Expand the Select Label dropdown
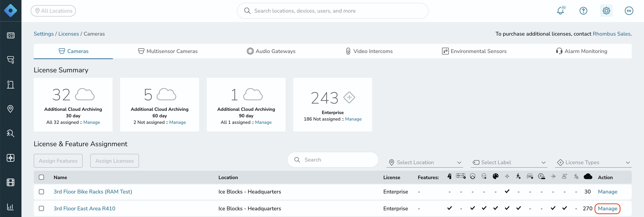The height and width of the screenshot is (217, 644). 509,162
